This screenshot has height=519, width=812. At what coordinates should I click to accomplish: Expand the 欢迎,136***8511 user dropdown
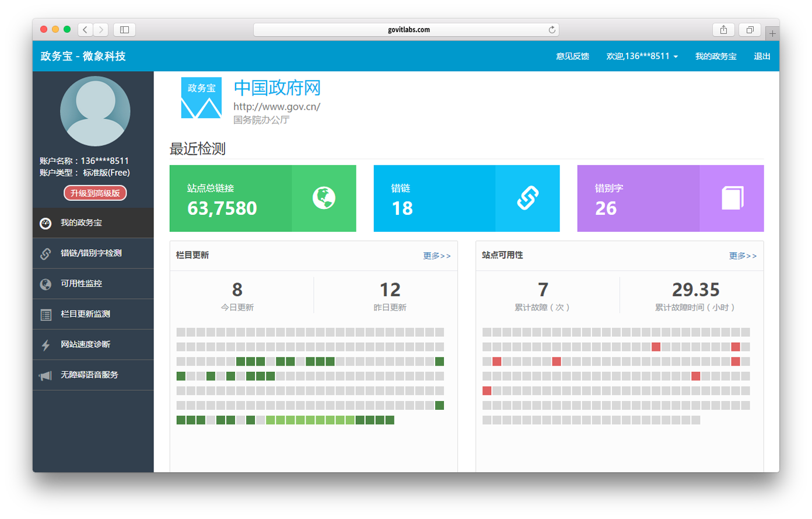(642, 56)
